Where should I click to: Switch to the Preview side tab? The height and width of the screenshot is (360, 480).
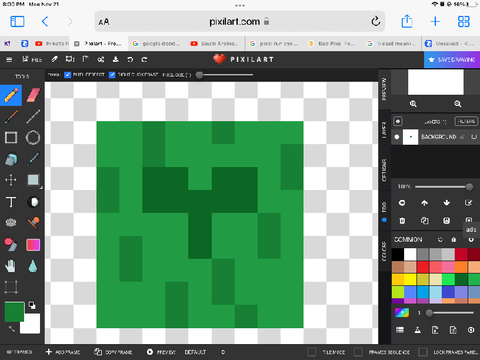[x=384, y=89]
